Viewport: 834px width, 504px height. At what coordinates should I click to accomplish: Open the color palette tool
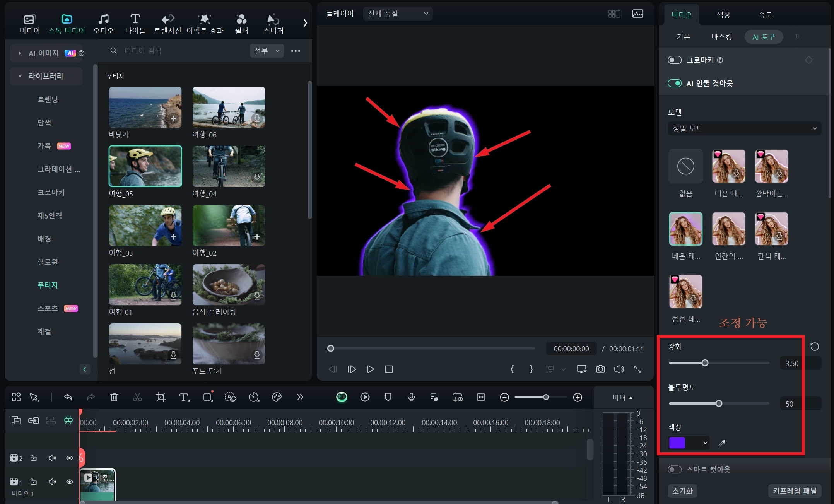(277, 397)
